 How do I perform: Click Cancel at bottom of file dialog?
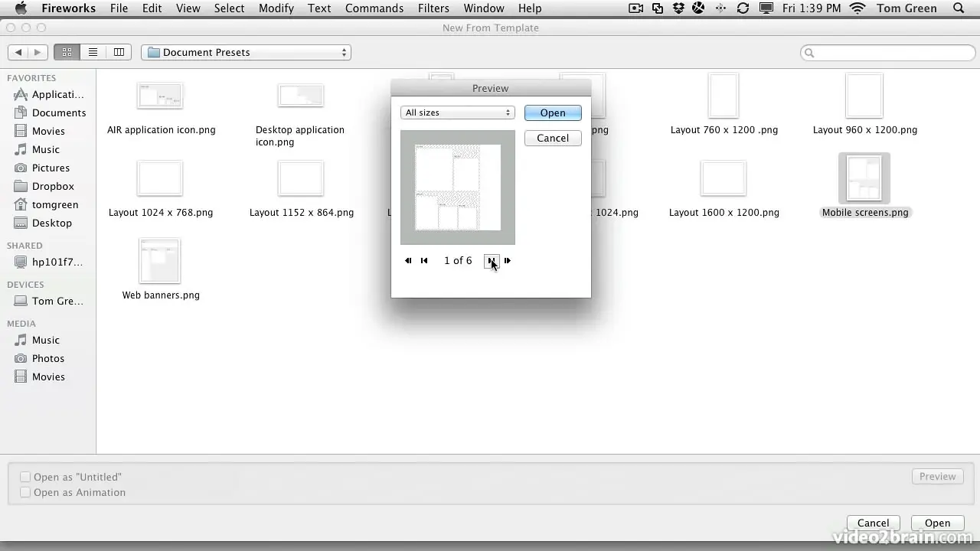pyautogui.click(x=873, y=523)
